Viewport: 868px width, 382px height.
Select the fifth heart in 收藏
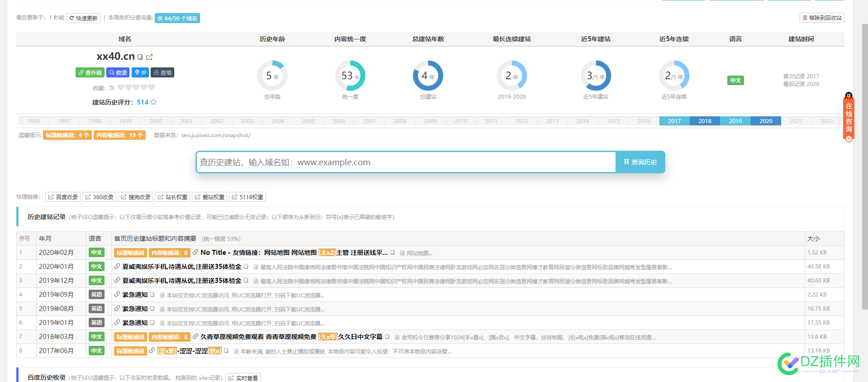coord(152,87)
